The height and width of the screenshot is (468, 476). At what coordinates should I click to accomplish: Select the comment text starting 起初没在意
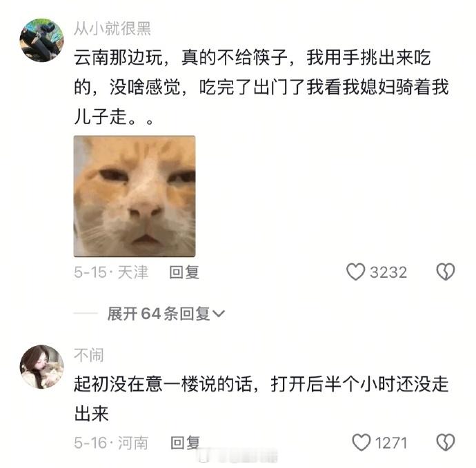[261, 398]
